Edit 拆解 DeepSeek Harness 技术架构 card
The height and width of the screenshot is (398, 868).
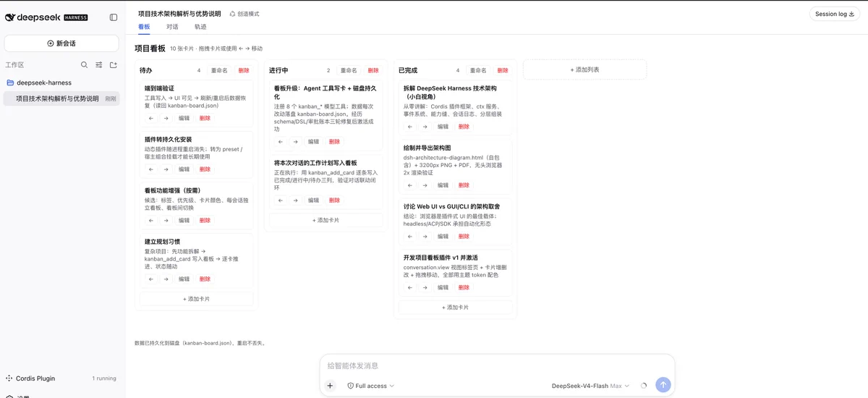(443, 127)
